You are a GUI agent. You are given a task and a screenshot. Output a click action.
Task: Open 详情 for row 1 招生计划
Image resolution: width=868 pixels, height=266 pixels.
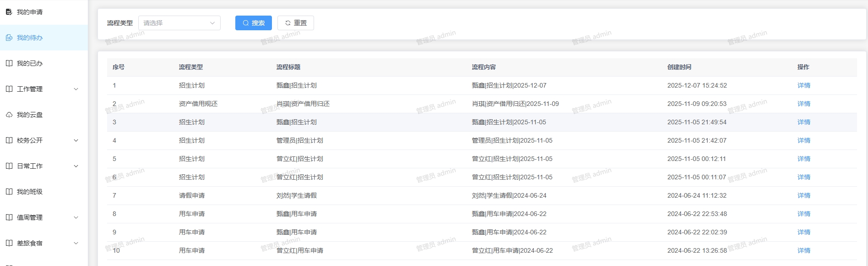point(803,85)
